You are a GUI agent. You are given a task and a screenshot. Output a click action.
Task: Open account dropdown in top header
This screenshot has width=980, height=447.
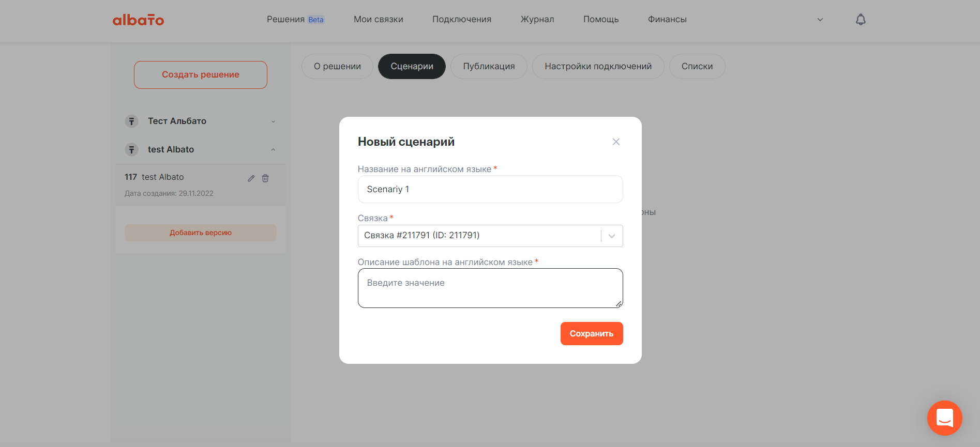point(820,20)
